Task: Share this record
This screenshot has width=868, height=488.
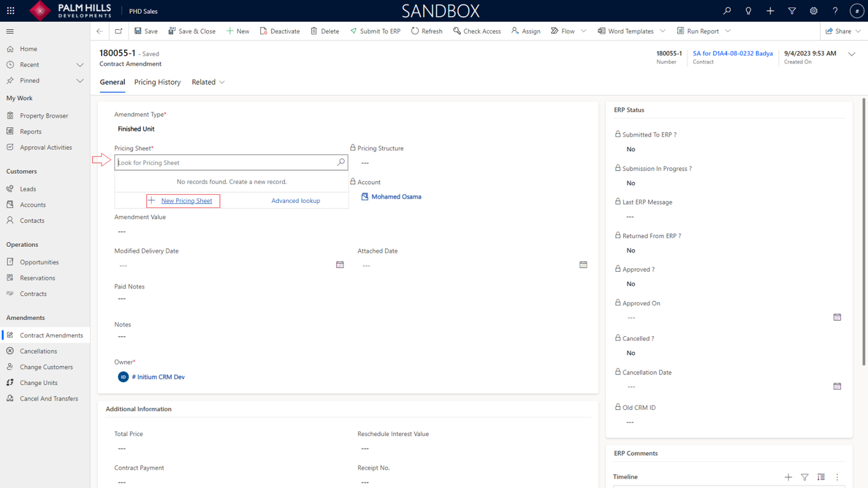Action: (x=838, y=31)
